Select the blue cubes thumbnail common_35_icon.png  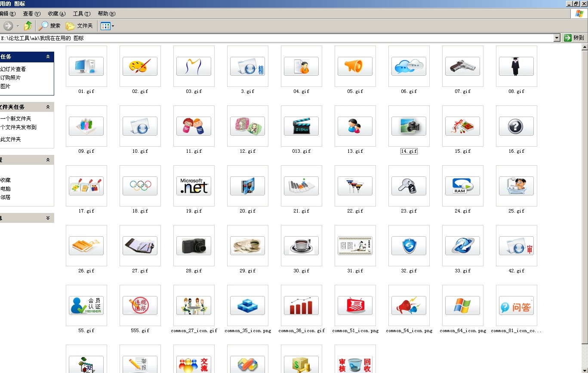click(248, 305)
